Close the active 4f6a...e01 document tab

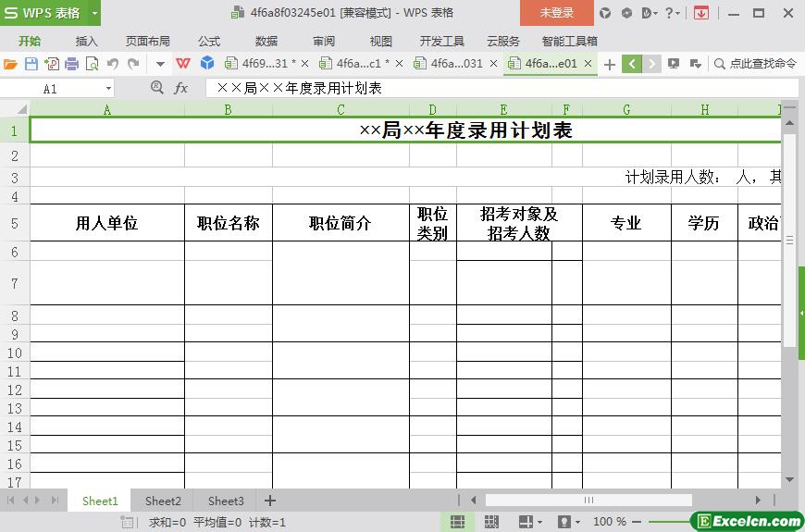tap(588, 64)
